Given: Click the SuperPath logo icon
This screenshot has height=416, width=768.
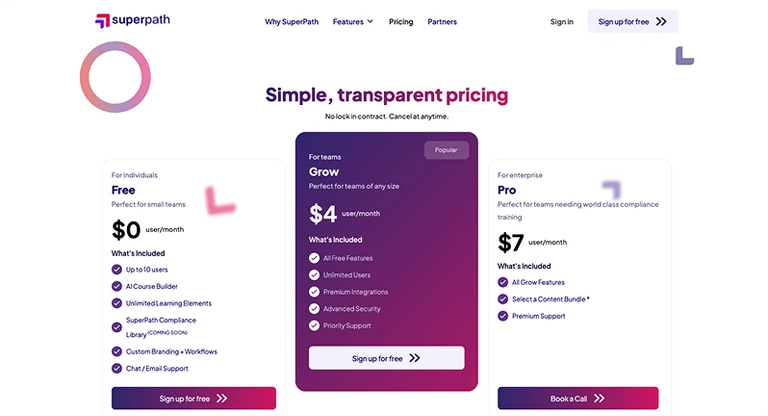Looking at the screenshot, I should coord(101,21).
